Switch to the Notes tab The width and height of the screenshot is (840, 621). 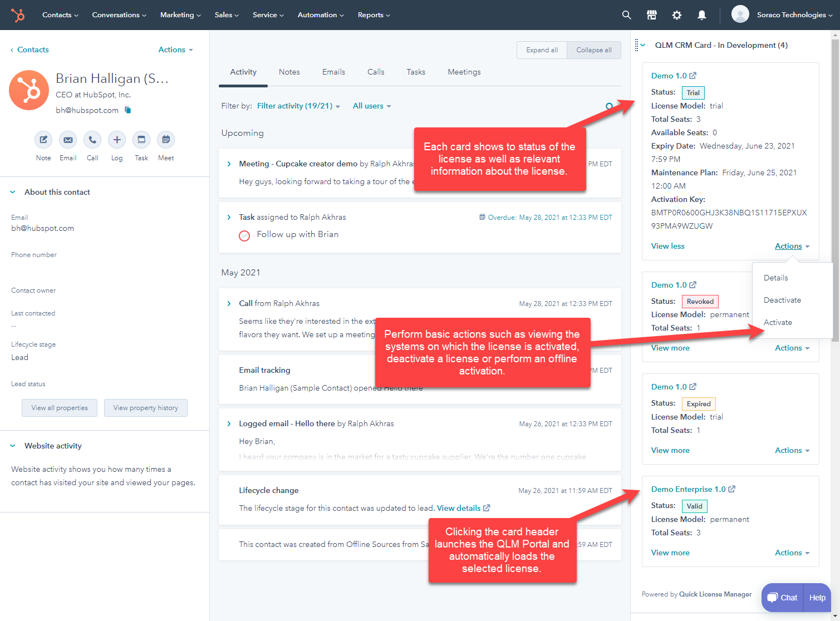pos(289,72)
